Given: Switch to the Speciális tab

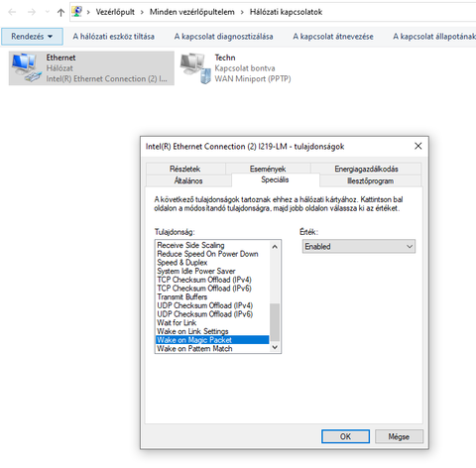Looking at the screenshot, I should point(275,179).
